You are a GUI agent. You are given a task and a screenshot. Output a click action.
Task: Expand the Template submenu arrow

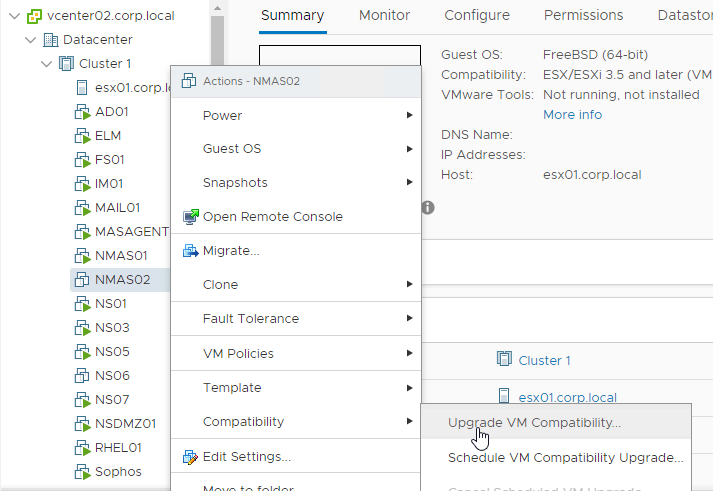pos(409,388)
